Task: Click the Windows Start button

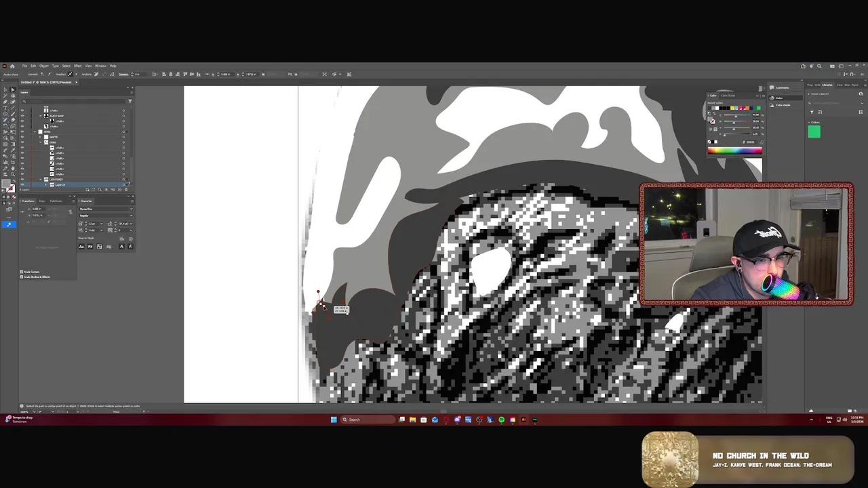Action: (334, 420)
